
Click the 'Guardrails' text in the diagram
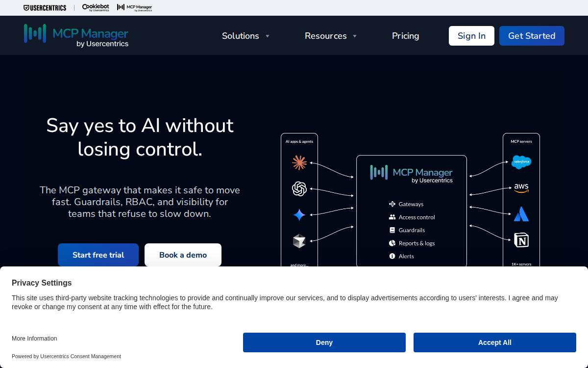412,230
